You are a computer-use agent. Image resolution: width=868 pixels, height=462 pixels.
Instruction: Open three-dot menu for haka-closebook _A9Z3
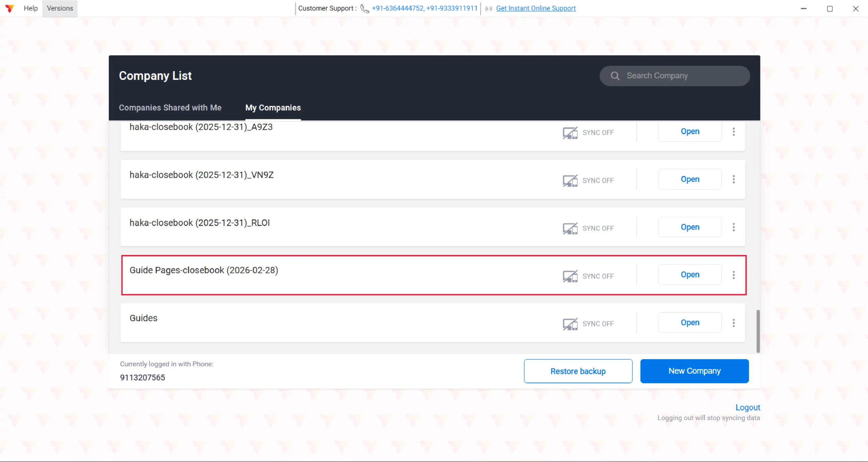click(734, 132)
